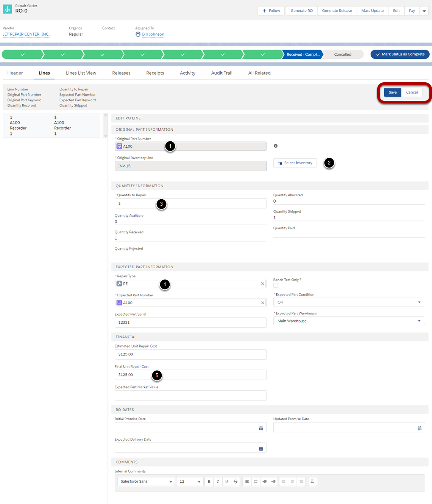The height and width of the screenshot is (504, 432).
Task: Save the RO line edits
Action: (x=392, y=92)
